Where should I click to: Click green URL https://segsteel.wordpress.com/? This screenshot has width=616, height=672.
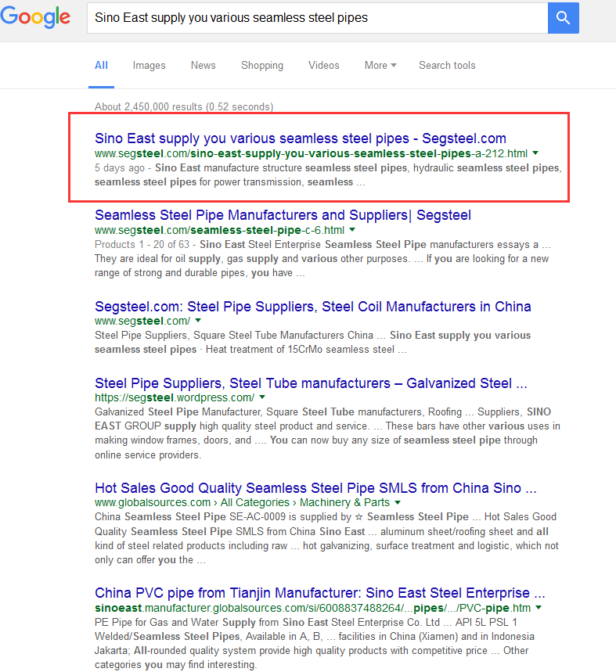[x=175, y=397]
